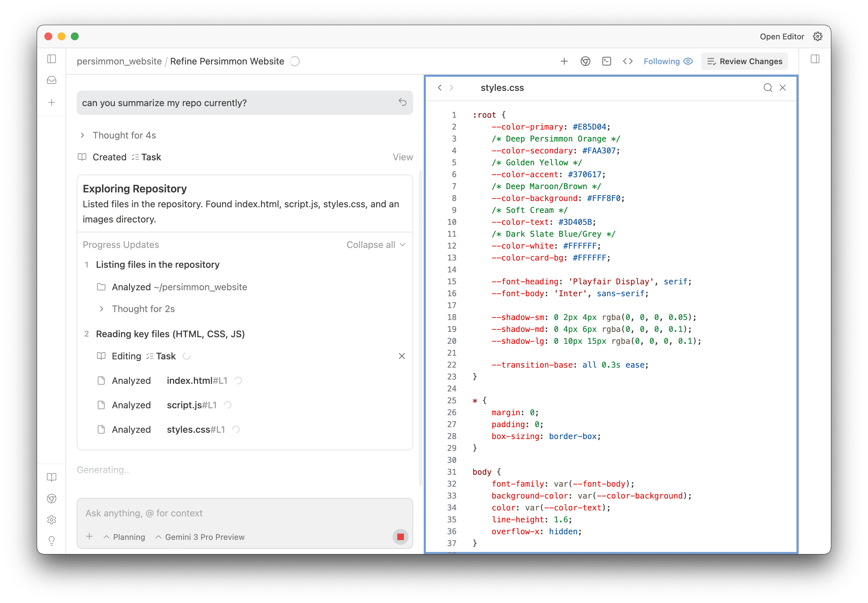Open settings gear next to Open Editor
The image size is (868, 603).
tap(817, 36)
